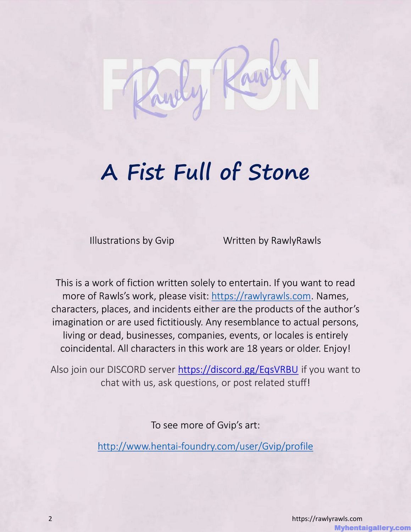Open the rawlyrawls.com link in the disclaimer paragraph

tap(261, 296)
